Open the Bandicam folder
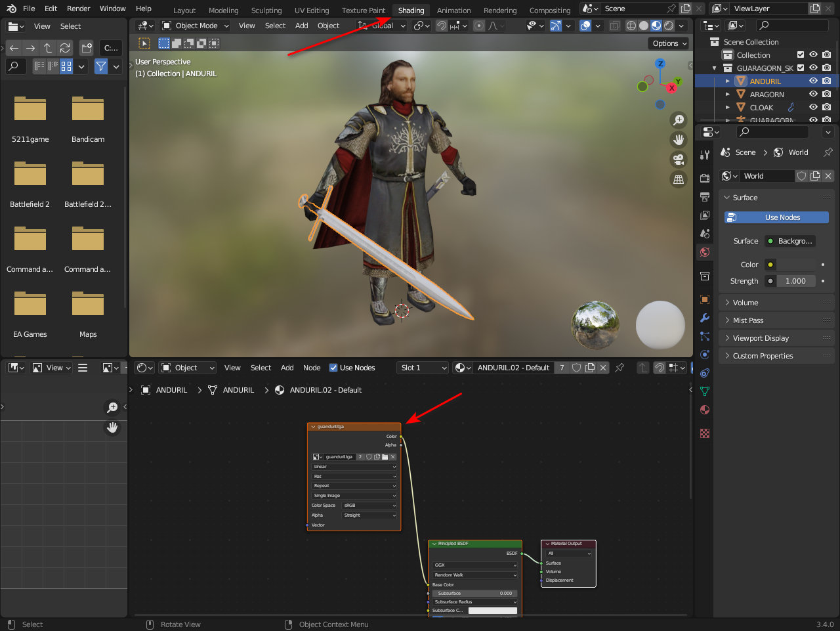 [x=88, y=118]
